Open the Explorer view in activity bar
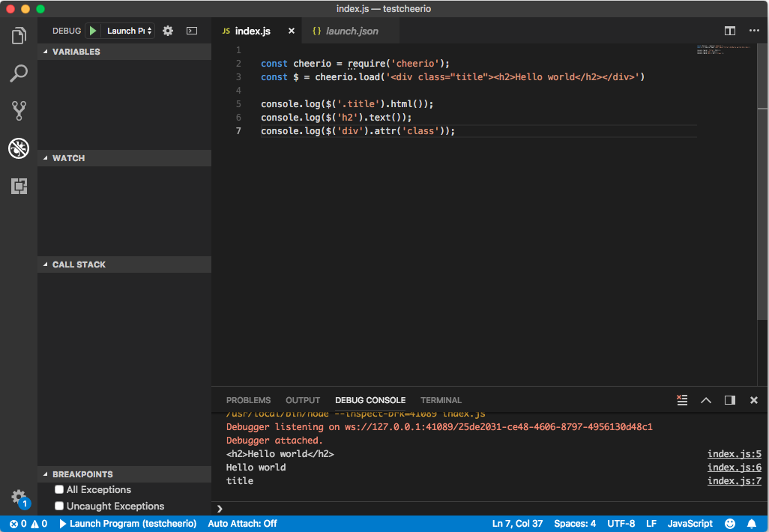The image size is (769, 532). 19,36
